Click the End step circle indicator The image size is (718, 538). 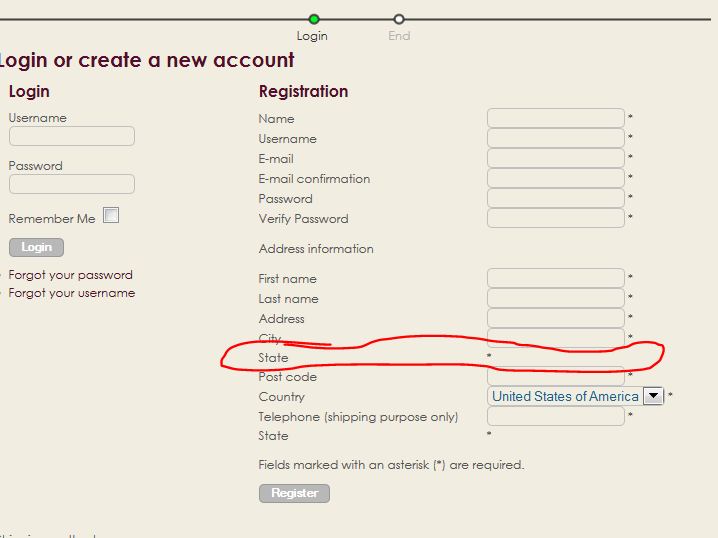pos(399,19)
